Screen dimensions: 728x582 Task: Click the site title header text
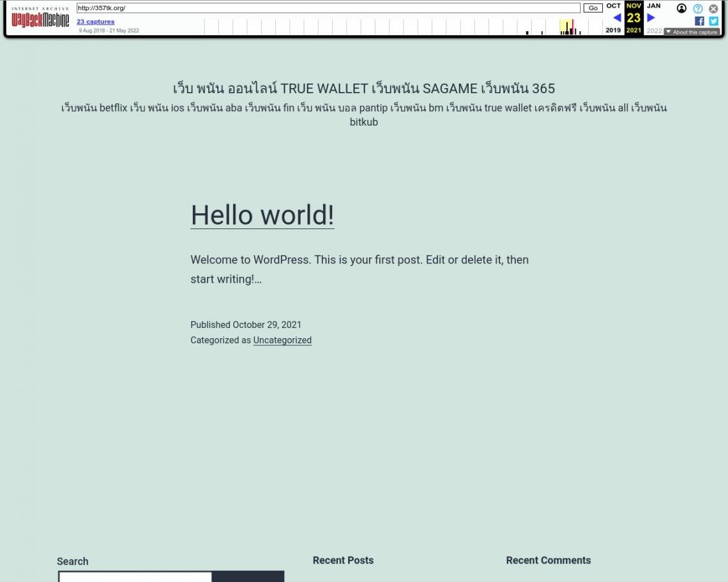tap(363, 88)
